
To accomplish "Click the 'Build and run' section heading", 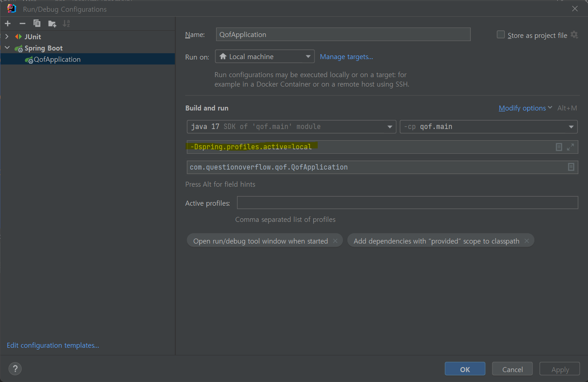I will pyautogui.click(x=207, y=108).
